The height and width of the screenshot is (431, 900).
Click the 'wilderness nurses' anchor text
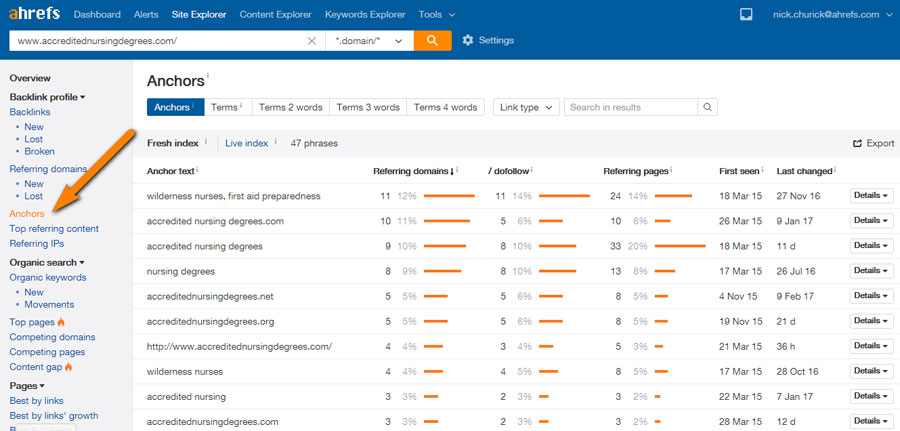coord(185,371)
